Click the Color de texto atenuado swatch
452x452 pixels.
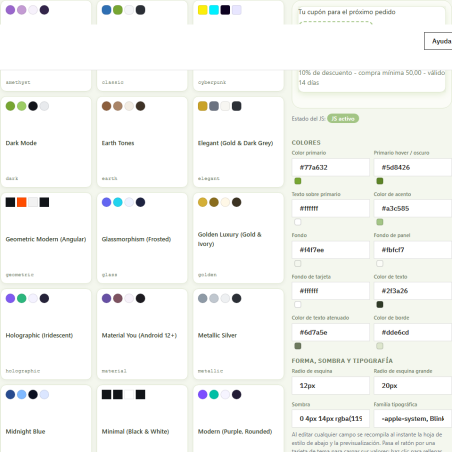[298, 346]
